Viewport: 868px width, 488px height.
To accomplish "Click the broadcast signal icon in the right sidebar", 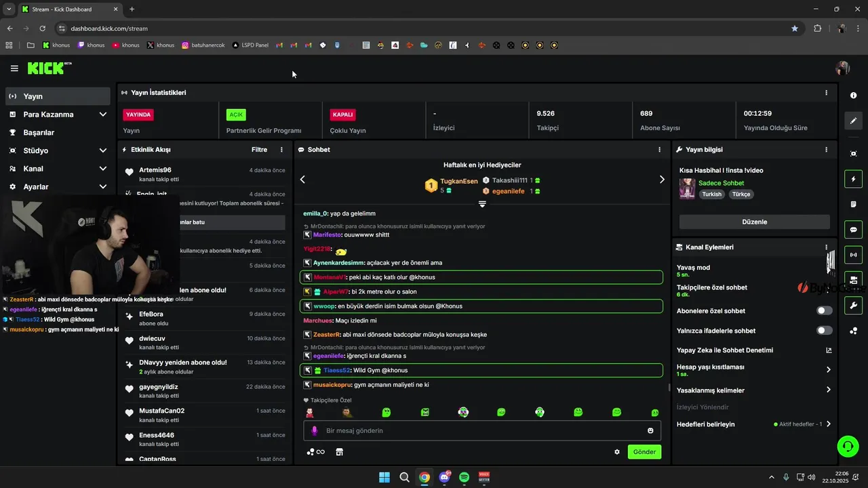I will click(x=853, y=255).
